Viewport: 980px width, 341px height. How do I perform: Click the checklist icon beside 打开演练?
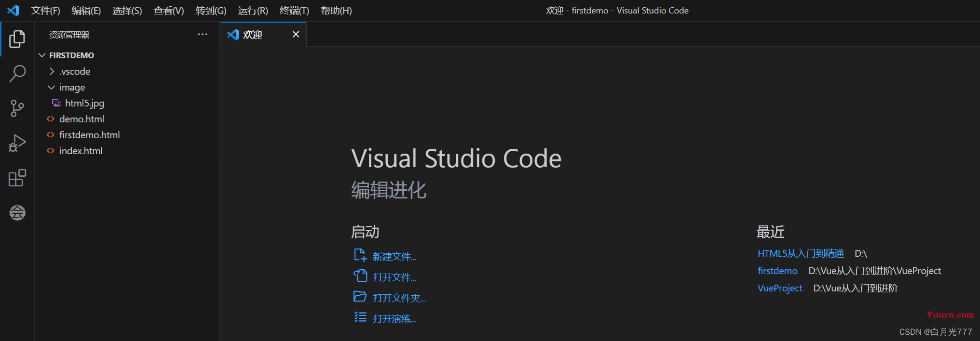point(360,317)
